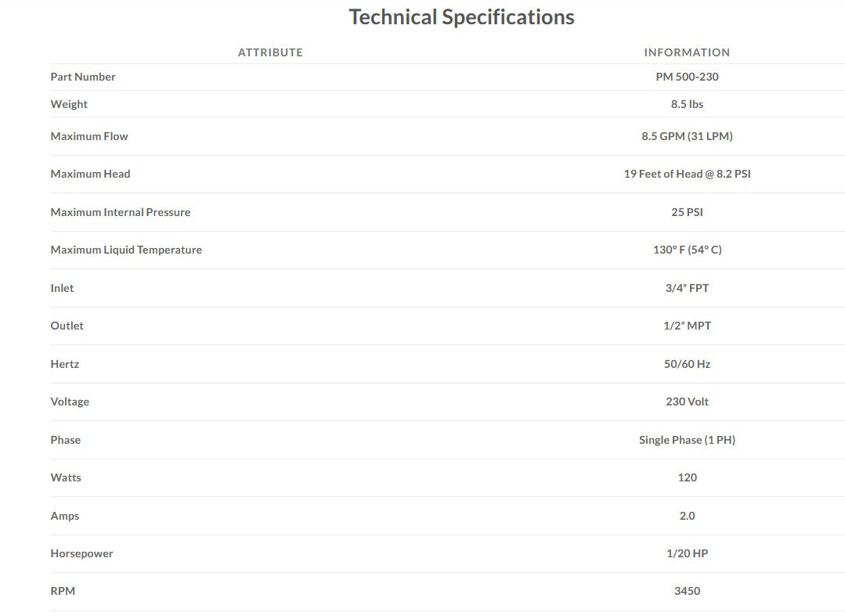Click the PM 500-230 part number value

coord(687,77)
